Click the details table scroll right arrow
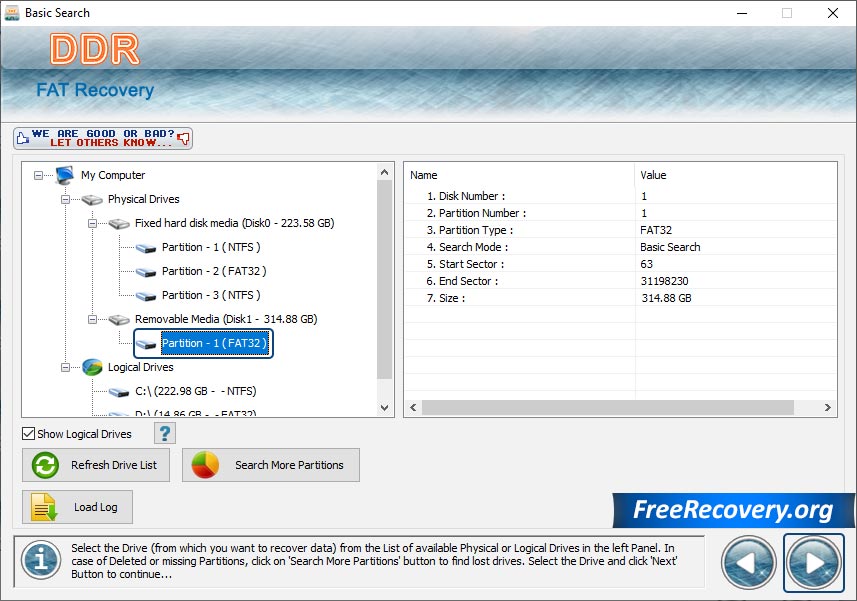Viewport: 857px width, 601px height. tap(827, 408)
